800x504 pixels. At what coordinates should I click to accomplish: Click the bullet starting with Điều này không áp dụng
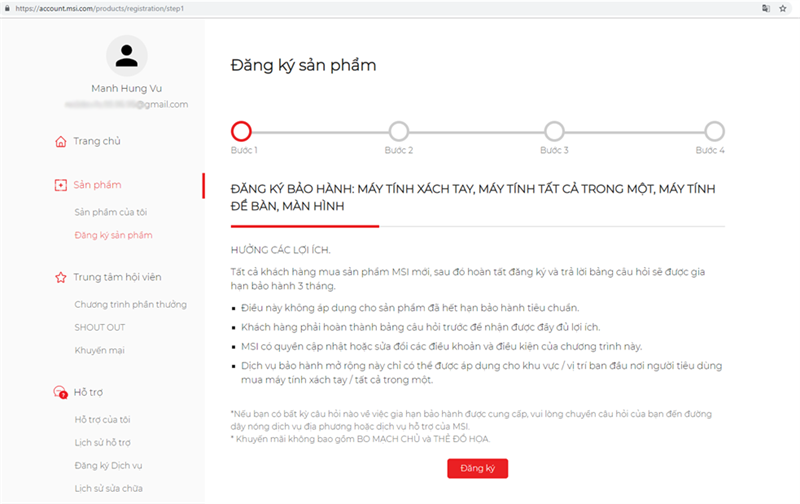pos(410,308)
